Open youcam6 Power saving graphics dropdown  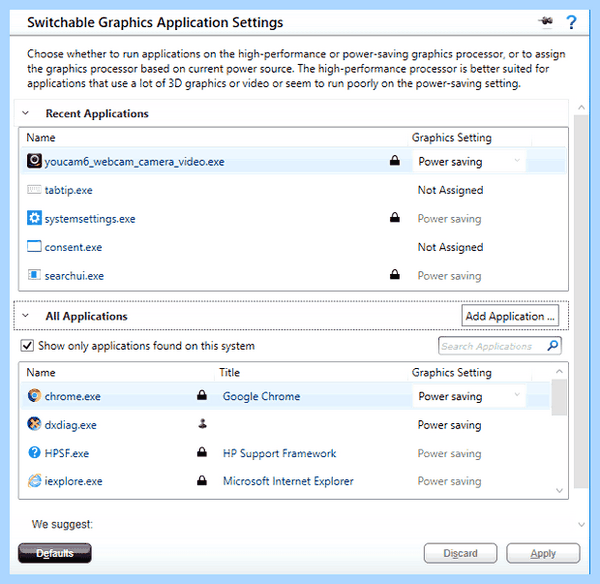[x=469, y=161]
